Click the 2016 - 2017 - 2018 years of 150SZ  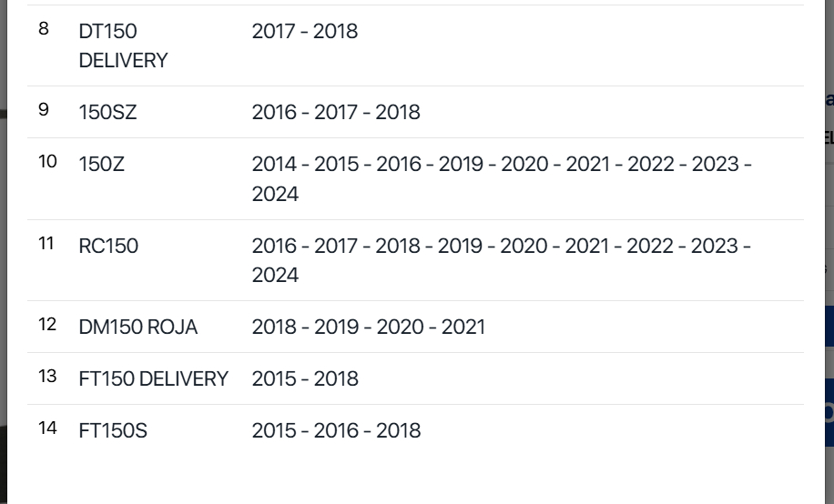(336, 112)
